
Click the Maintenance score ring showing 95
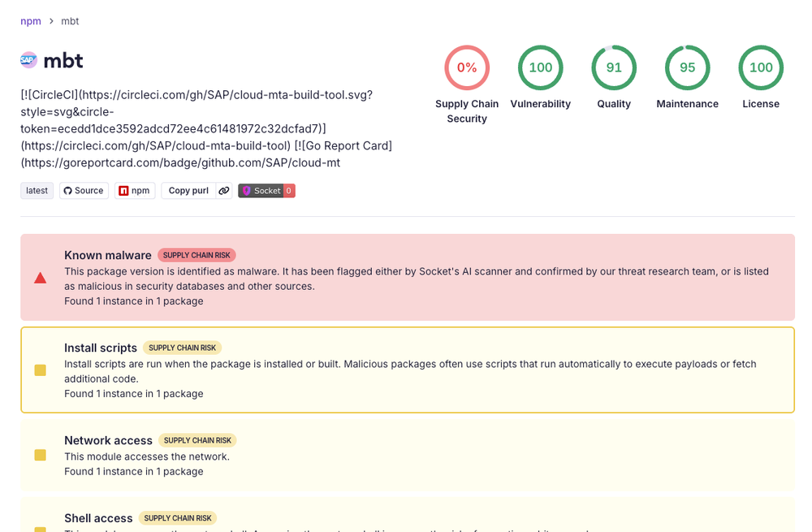pyautogui.click(x=687, y=67)
